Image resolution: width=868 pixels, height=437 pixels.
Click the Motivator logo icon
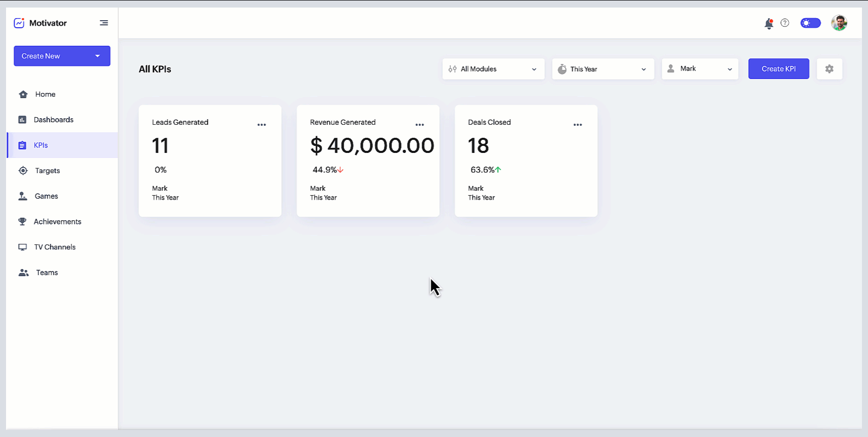(x=19, y=23)
